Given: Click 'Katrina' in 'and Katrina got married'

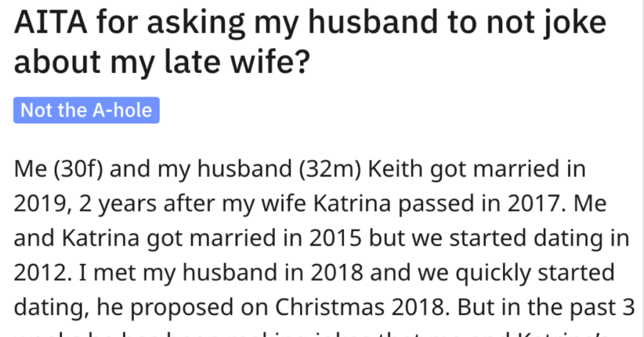Looking at the screenshot, I should click(101, 238).
